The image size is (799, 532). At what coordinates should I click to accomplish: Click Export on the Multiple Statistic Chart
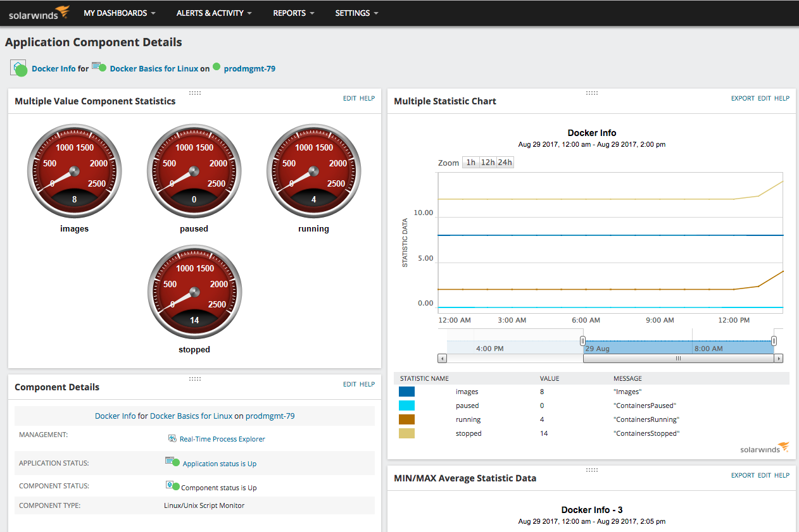tap(743, 98)
